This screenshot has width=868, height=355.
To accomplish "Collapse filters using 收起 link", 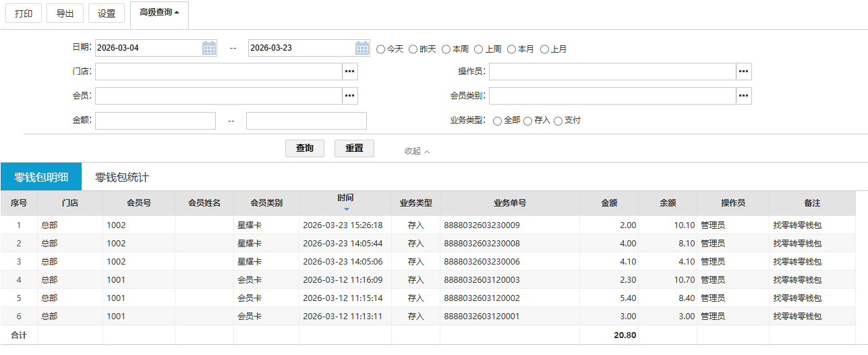I will click(x=417, y=151).
